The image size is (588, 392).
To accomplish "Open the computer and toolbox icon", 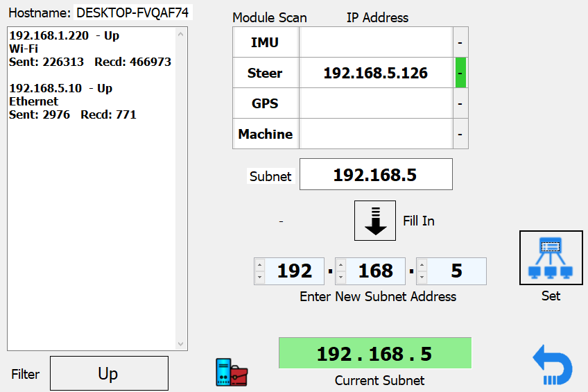I will pos(232,372).
